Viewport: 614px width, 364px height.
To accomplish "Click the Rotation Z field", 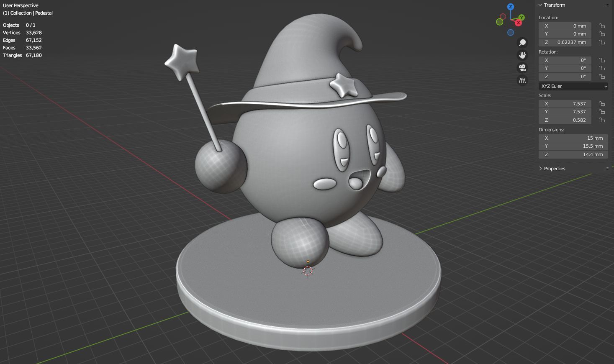I will pyautogui.click(x=565, y=77).
